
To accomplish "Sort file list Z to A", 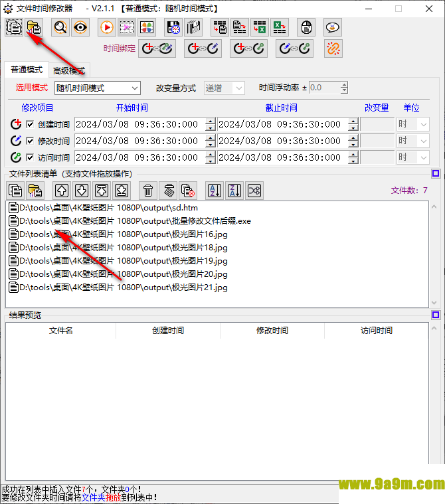I will click(234, 191).
